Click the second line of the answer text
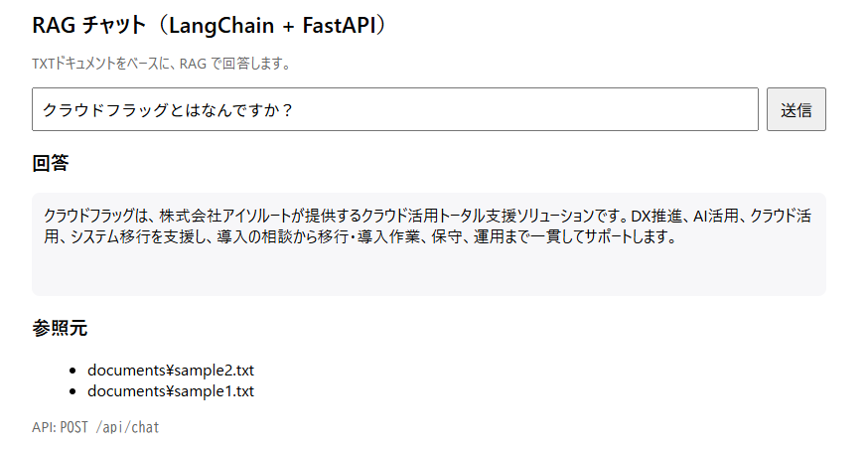This screenshot has height=449, width=868. tap(359, 237)
